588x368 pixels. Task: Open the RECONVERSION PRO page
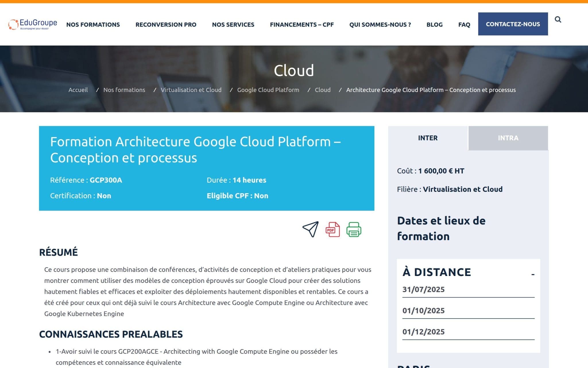tap(166, 24)
